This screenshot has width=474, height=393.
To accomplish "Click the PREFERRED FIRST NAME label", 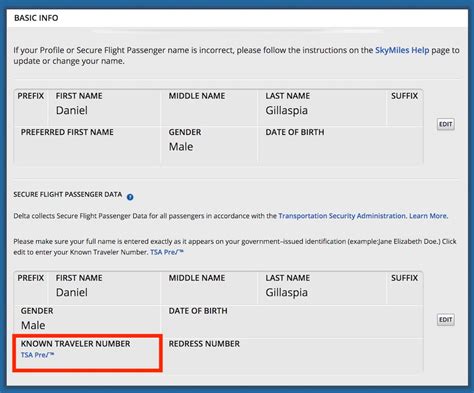I will 67,132.
